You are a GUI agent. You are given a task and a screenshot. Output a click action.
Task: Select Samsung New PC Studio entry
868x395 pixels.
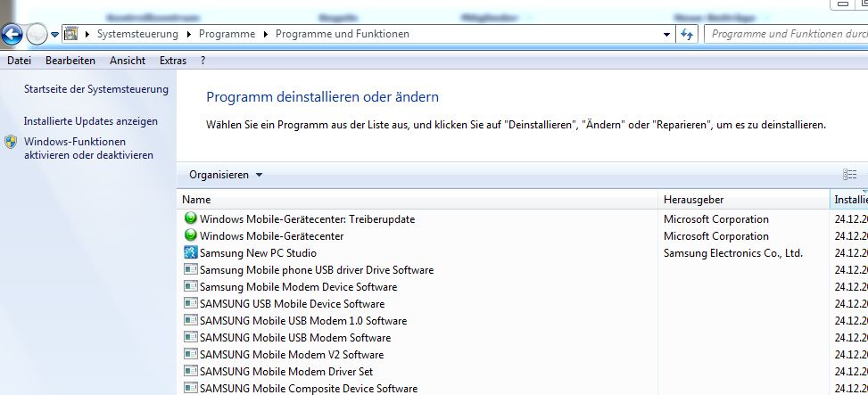click(x=258, y=253)
